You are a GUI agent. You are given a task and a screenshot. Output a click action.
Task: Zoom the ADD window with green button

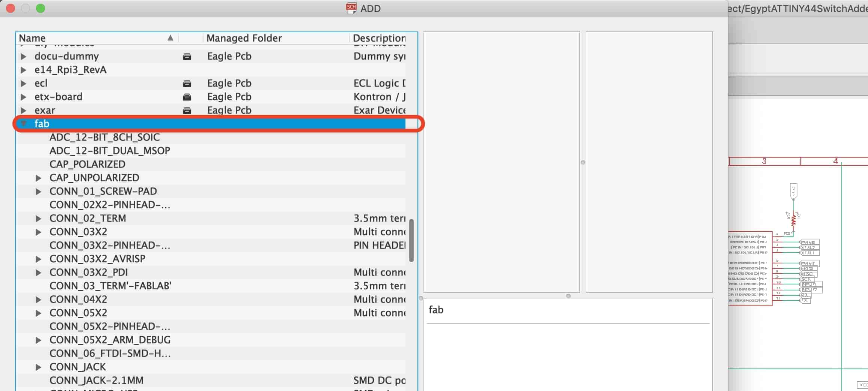(41, 8)
